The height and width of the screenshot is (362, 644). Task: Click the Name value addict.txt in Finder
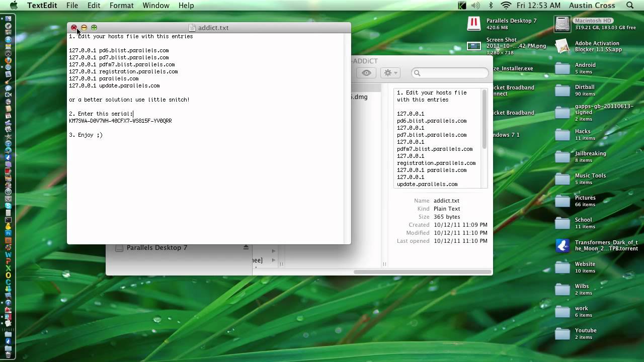click(x=446, y=201)
